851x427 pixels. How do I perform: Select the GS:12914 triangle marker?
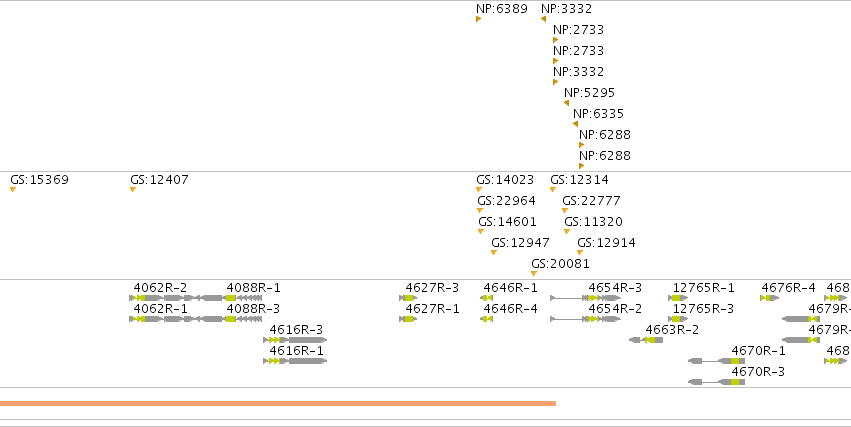(580, 253)
